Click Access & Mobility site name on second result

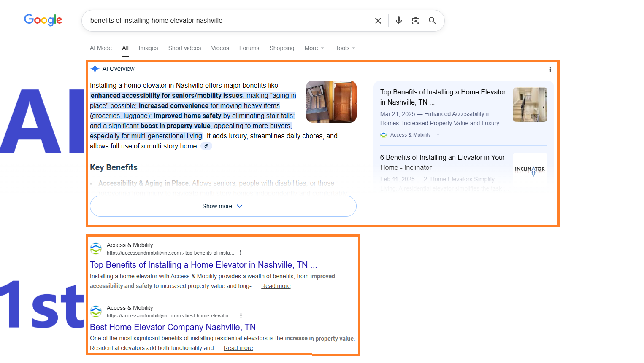pos(130,308)
